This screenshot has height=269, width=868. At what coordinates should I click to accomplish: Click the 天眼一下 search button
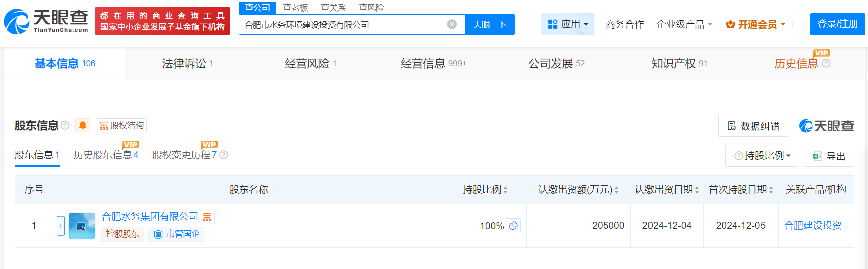pos(490,24)
